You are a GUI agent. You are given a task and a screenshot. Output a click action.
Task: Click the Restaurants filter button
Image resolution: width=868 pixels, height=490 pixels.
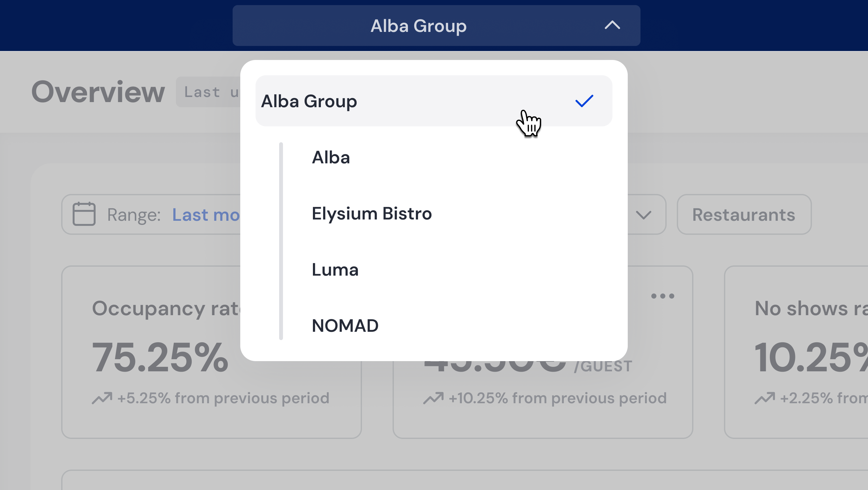pos(744,214)
